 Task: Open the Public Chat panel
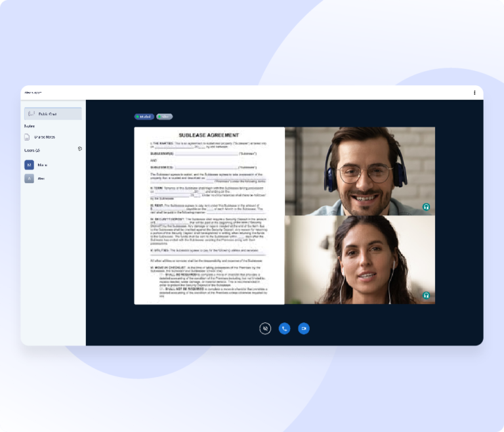click(x=53, y=114)
